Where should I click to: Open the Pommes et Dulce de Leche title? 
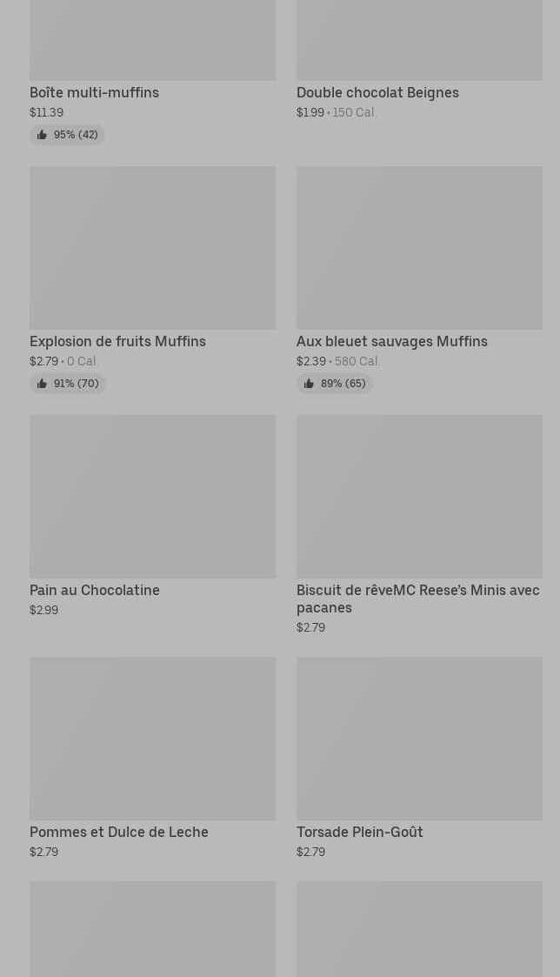click(x=119, y=832)
